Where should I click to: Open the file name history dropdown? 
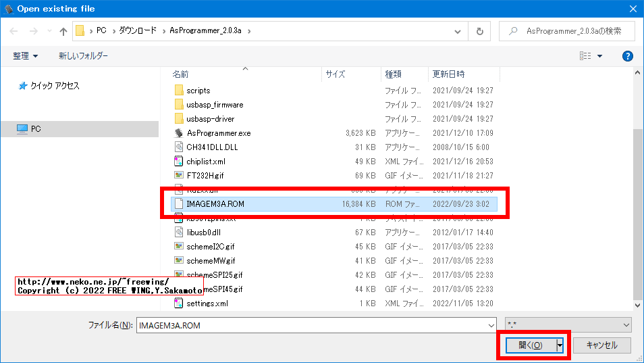click(x=491, y=326)
